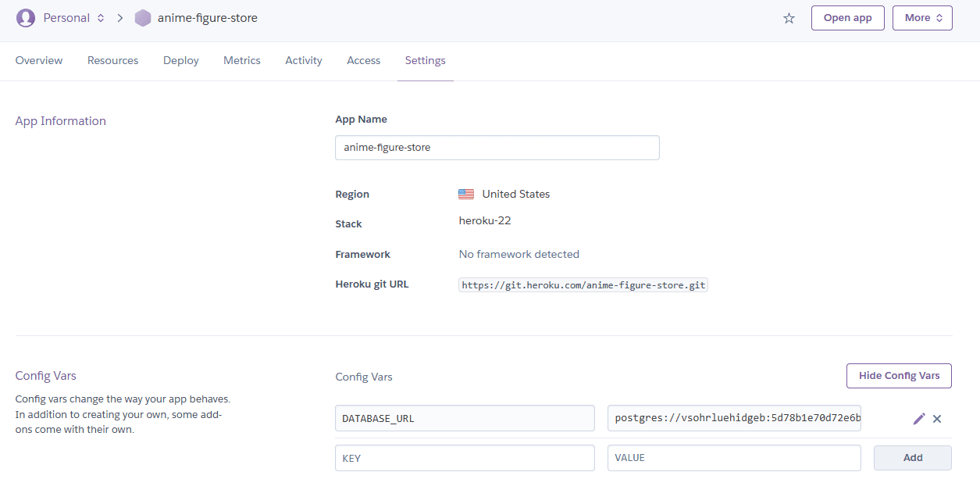
Task: Click the anime-figure-store hexagon app icon
Action: point(142,18)
